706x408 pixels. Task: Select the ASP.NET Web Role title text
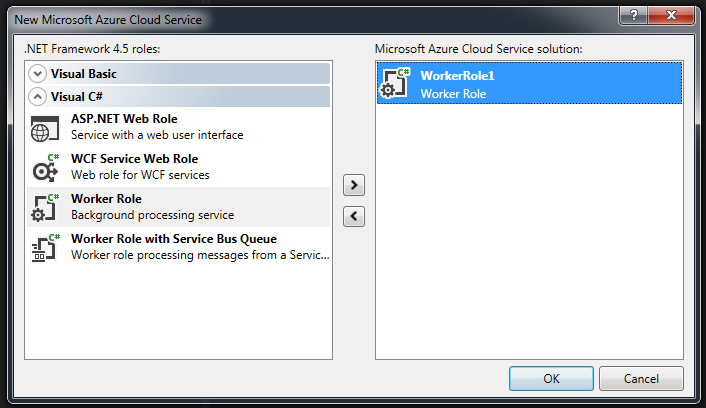(124, 119)
